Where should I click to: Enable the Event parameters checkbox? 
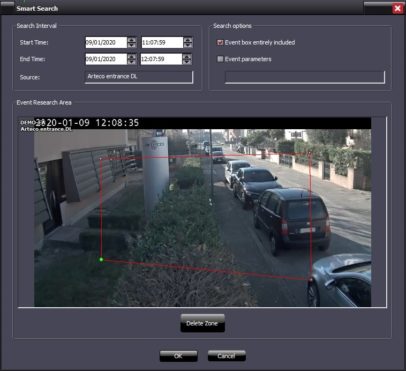point(220,59)
